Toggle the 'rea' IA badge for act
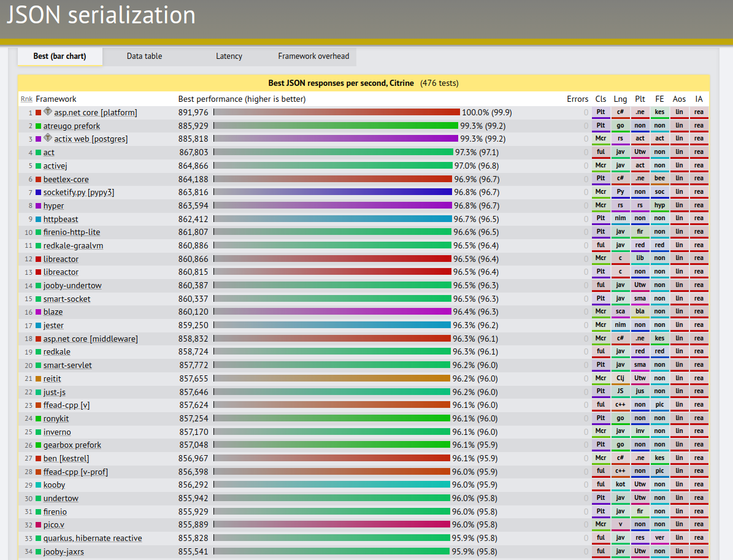Screen dimensions: 733x560 coord(699,152)
